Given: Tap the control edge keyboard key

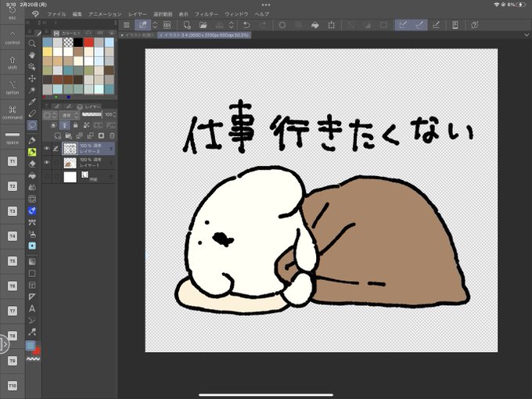Looking at the screenshot, I should point(13,38).
